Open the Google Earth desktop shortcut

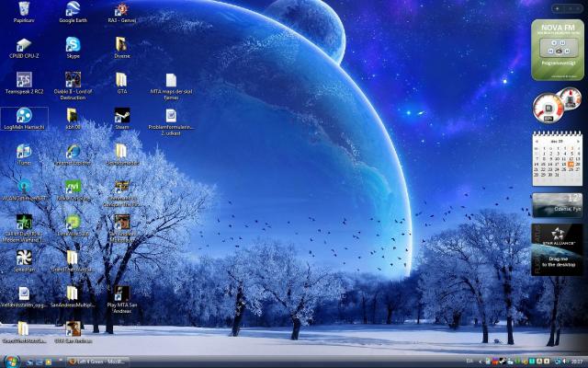pos(73,10)
